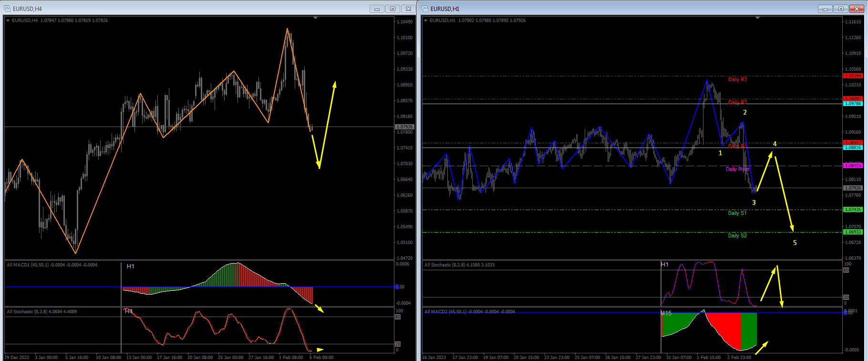The image size is (868, 361).
Task: Select the EURUSD,H4 window title text
Action: 27,9
